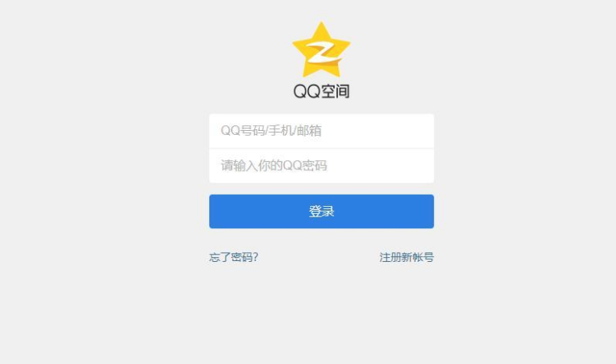Screen dimensions: 616x364
Task: Register a new QQ account via 注册新帐号
Action: [x=407, y=257]
